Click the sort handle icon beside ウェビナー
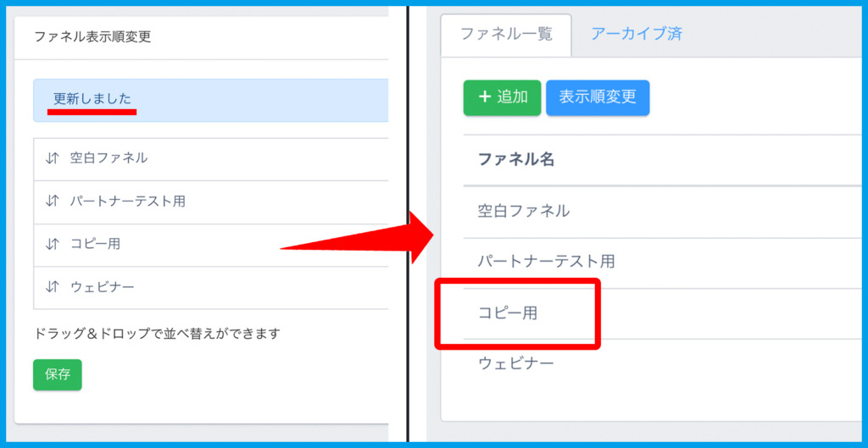This screenshot has height=448, width=868. [x=53, y=287]
